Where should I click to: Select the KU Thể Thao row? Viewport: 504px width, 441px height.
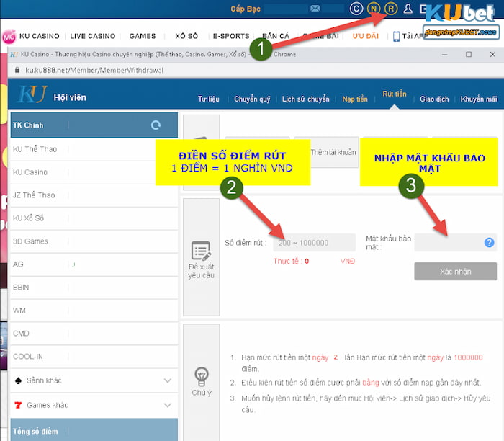coord(94,149)
